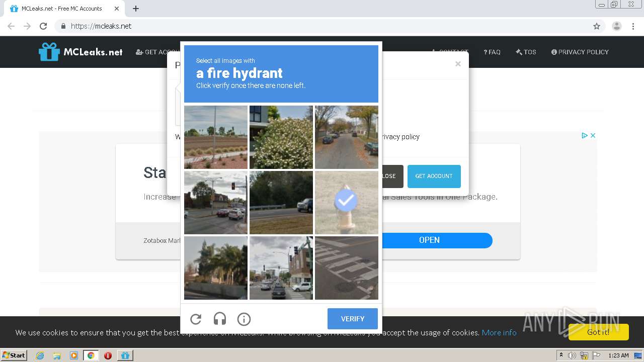Select the palm trees tile
Screen dimensions: 644x362
pyautogui.click(x=216, y=268)
